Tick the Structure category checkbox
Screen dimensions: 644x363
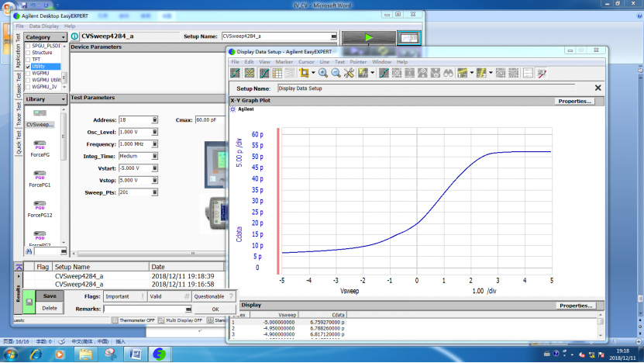pyautogui.click(x=28, y=53)
